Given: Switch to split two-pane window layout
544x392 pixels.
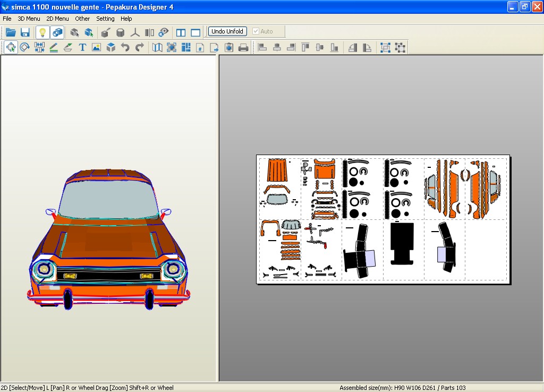Looking at the screenshot, I should click(x=181, y=32).
